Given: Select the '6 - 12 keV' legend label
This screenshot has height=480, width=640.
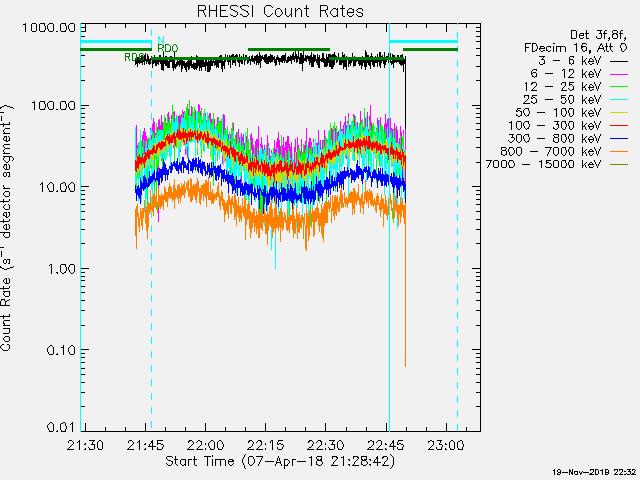Looking at the screenshot, I should pyautogui.click(x=566, y=74).
